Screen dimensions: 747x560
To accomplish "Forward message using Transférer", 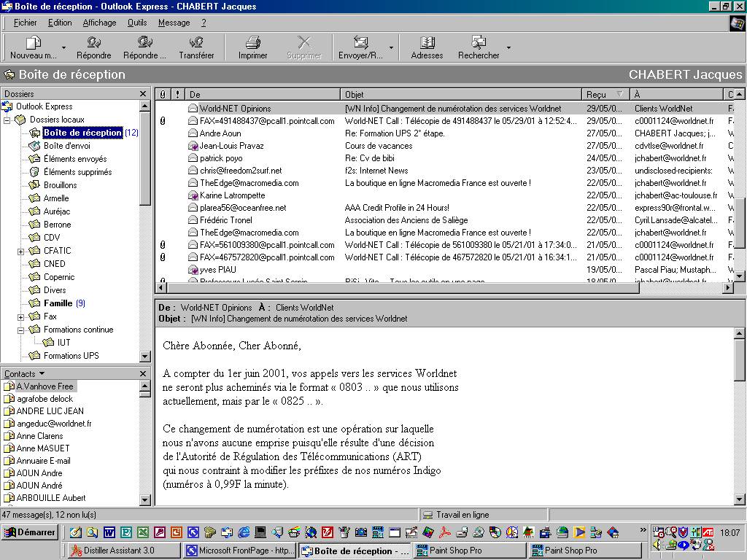I will pyautogui.click(x=196, y=47).
